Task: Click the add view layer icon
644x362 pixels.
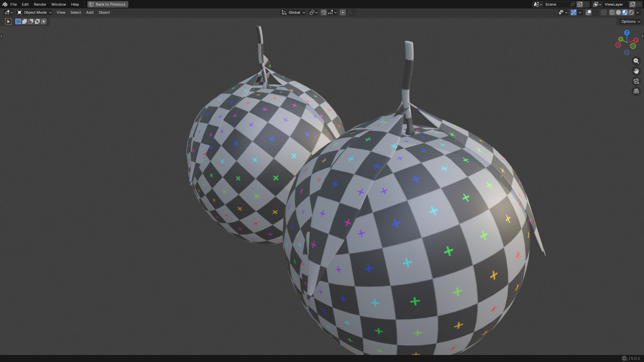Action: pos(633,4)
